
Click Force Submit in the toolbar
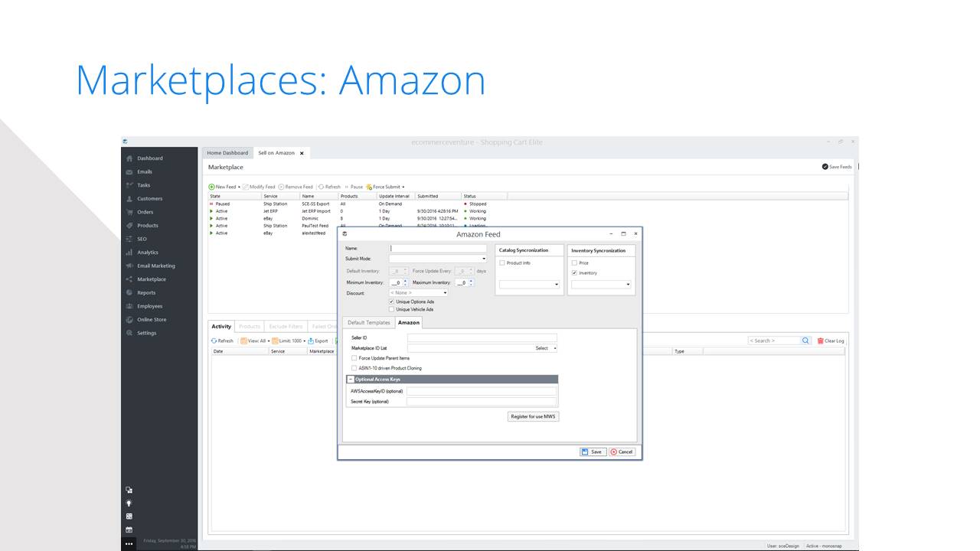coord(385,187)
